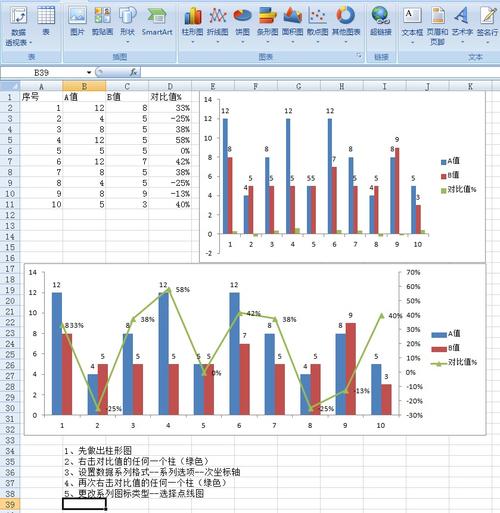Select the step 3 text about 次坐标轴

tap(152, 472)
